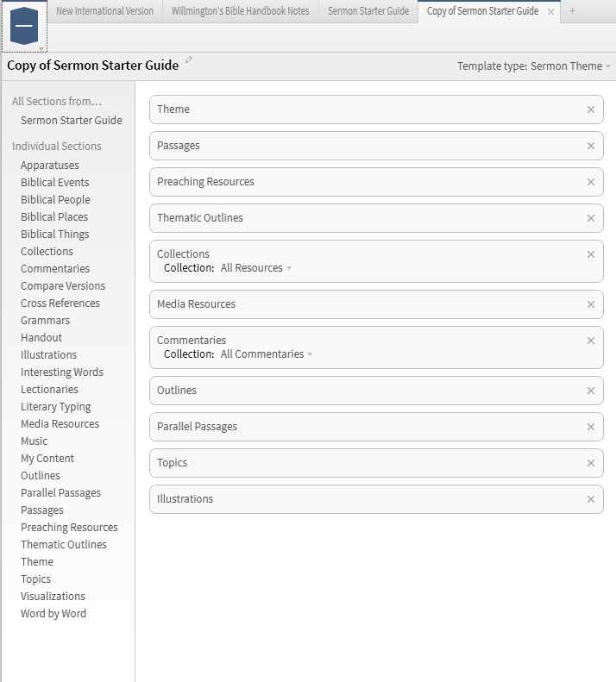
Task: Add the Biblical People section
Action: (x=55, y=200)
